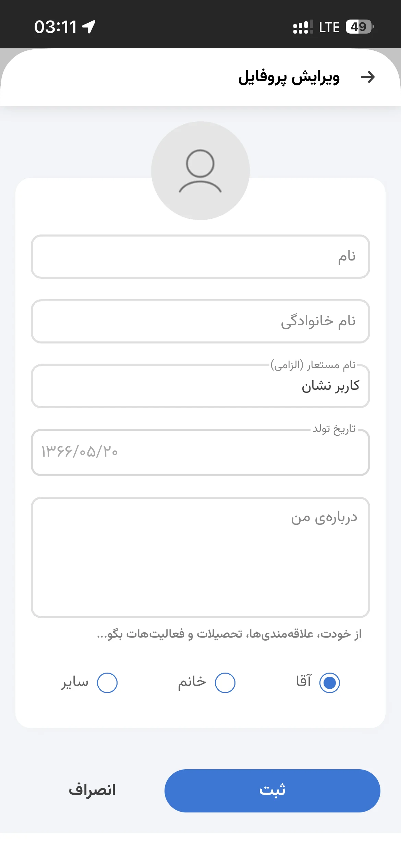
Task: Focus the نام مستعار nickname field
Action: point(200,386)
